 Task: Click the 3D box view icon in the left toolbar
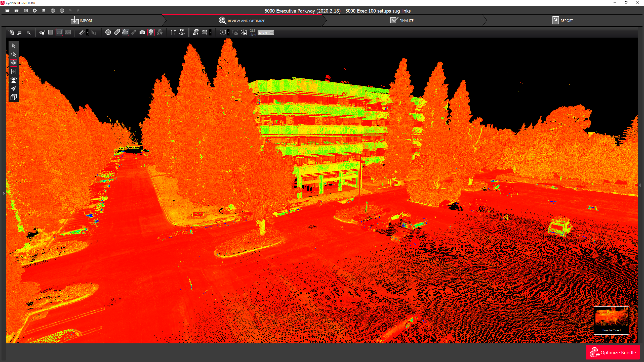click(14, 97)
